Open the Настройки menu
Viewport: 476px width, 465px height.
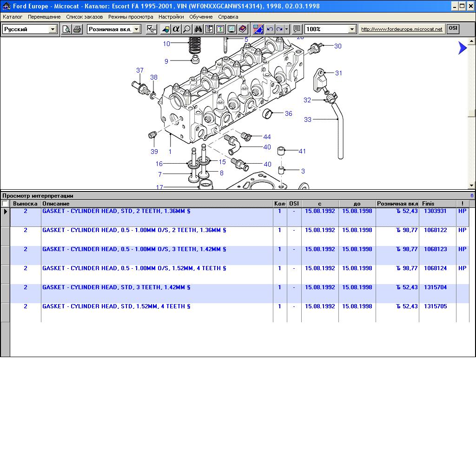point(171,17)
